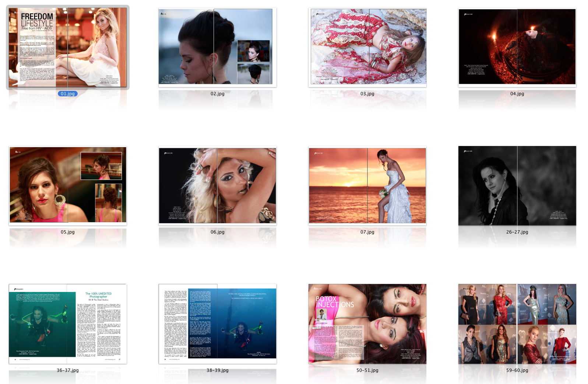Select the 38-39.jpg blue underwater thumbnail
Viewport: 588px width, 384px height.
217,324
